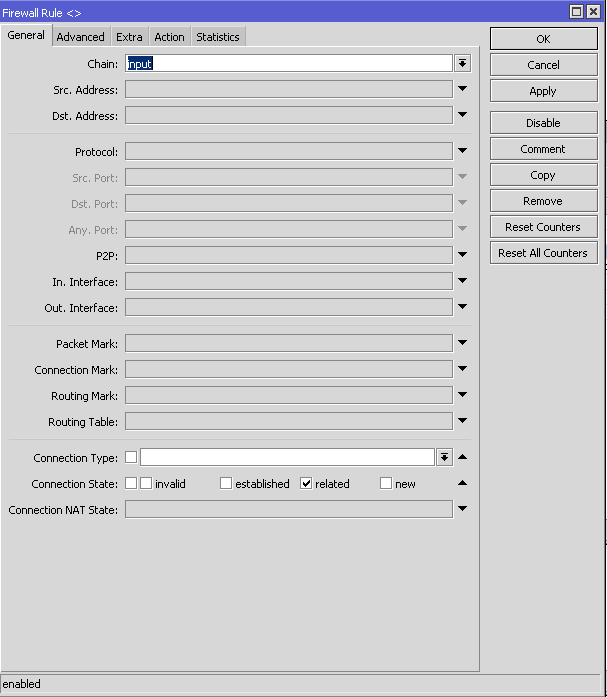
Task: Open the Action tab
Action: pyautogui.click(x=169, y=37)
